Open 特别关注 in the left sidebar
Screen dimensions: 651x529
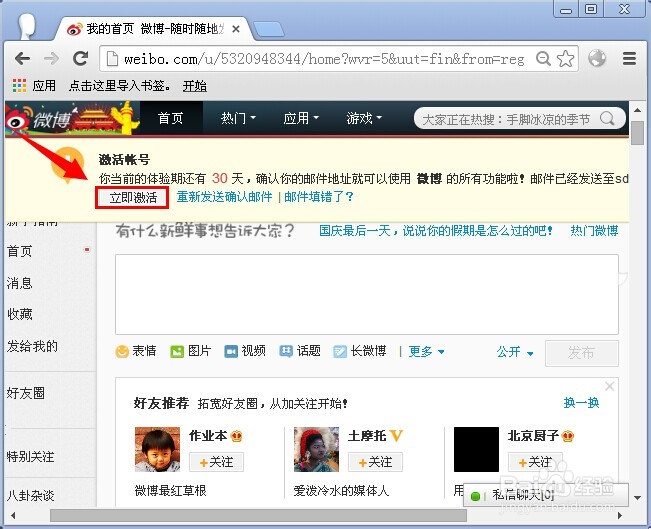pos(30,457)
